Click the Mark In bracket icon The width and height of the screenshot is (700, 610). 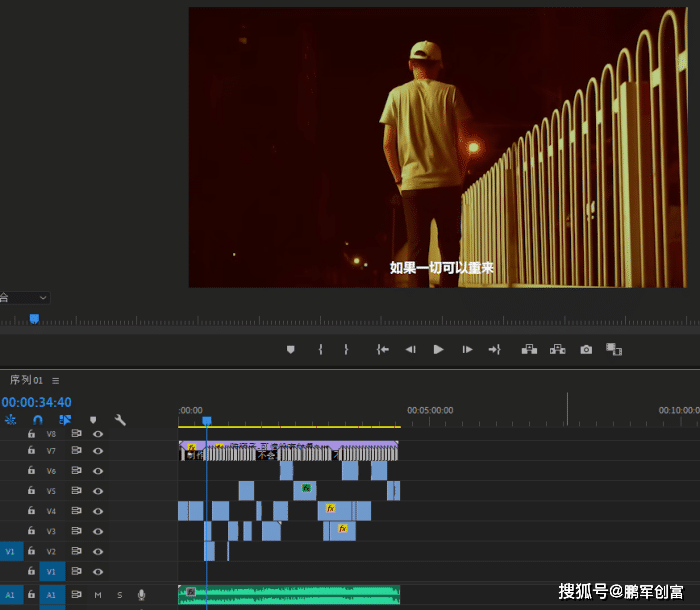coord(320,349)
